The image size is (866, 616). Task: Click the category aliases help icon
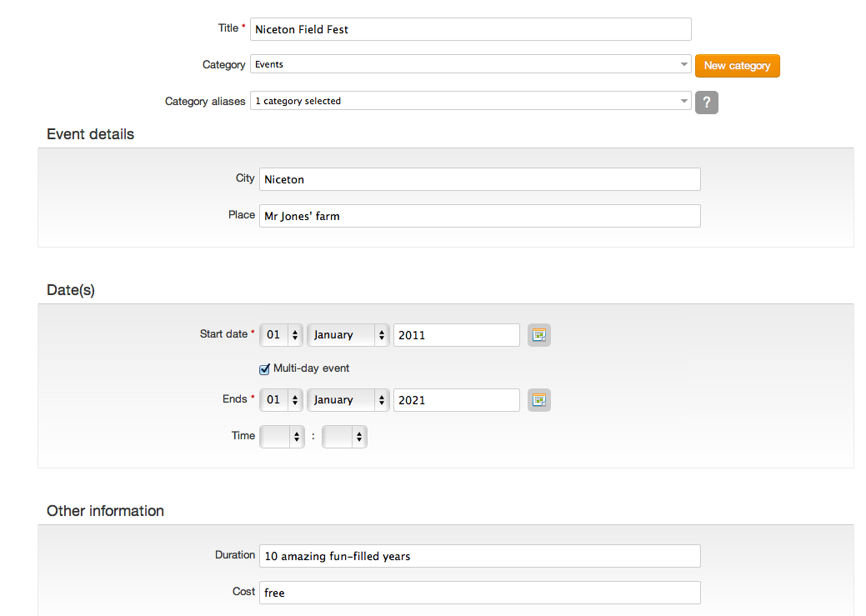(706, 103)
